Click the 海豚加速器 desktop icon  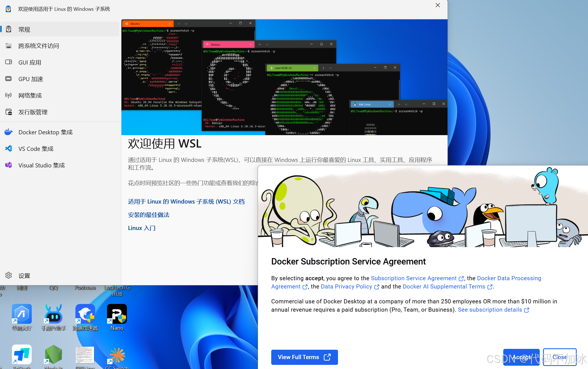pos(85,317)
